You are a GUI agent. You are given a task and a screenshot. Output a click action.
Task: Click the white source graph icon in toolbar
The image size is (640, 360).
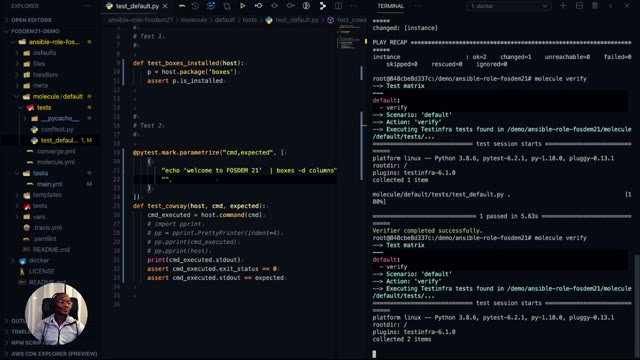point(322,6)
